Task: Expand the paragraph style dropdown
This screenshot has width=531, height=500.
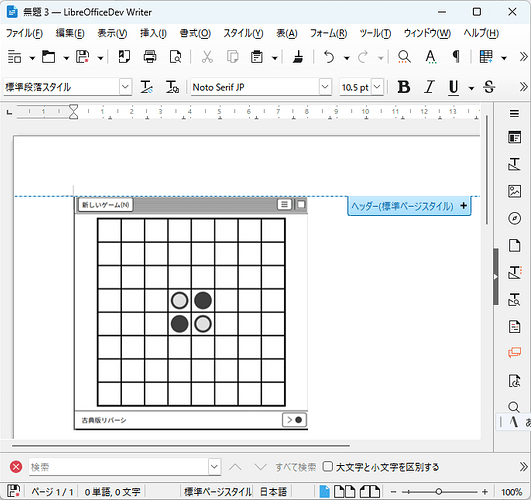Action: (x=125, y=87)
